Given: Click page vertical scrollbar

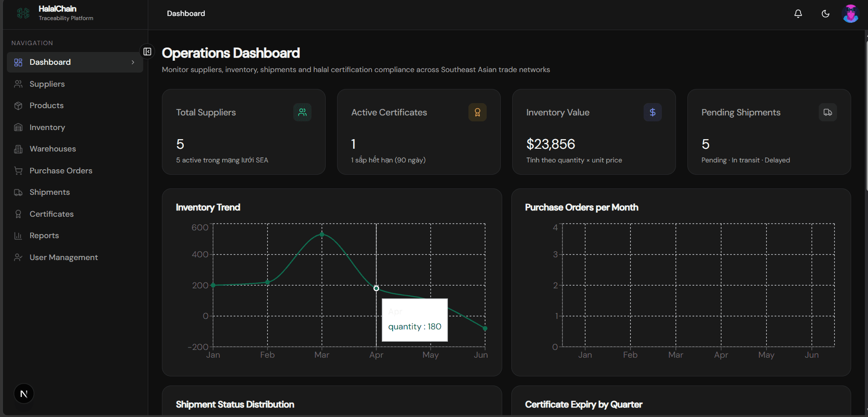Looking at the screenshot, I should (866, 116).
